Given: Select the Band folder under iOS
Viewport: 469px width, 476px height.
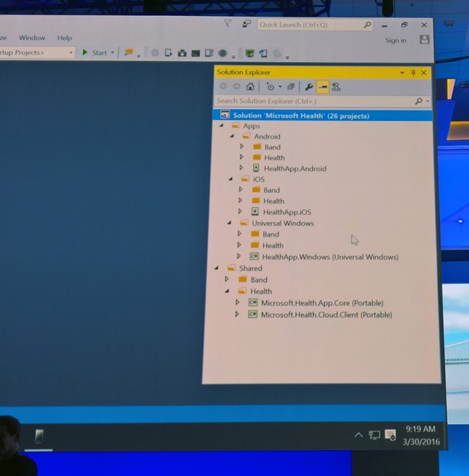Looking at the screenshot, I should click(x=271, y=190).
